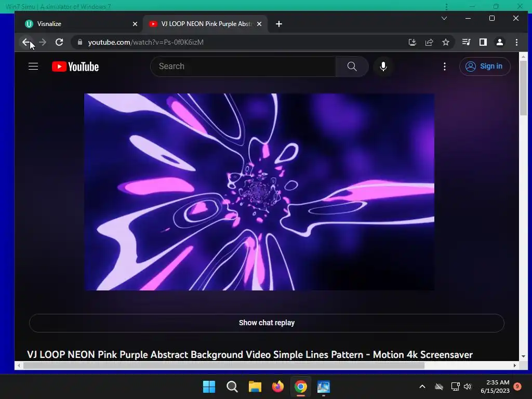Go back to previous page in Chrome
532x399 pixels.
pyautogui.click(x=26, y=42)
